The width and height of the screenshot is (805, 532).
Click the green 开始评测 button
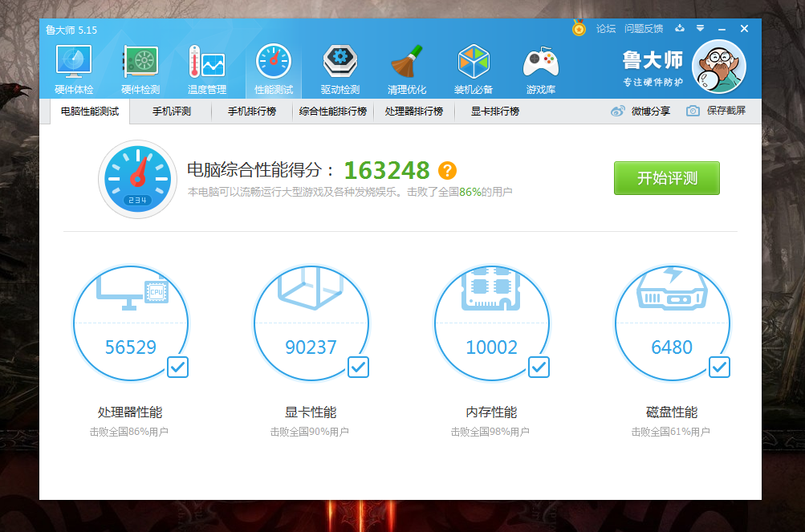(667, 178)
